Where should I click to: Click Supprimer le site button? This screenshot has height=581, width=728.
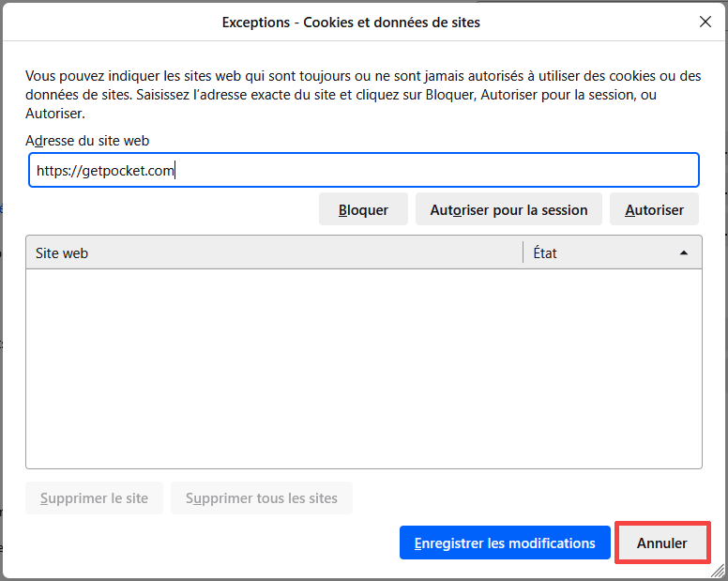[94, 497]
